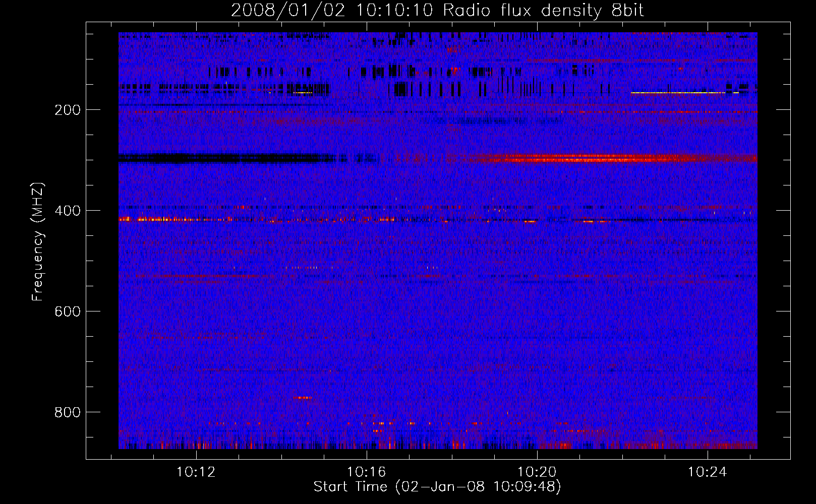
Task: Click the 400 frequency tick label
Action: pyautogui.click(x=68, y=211)
